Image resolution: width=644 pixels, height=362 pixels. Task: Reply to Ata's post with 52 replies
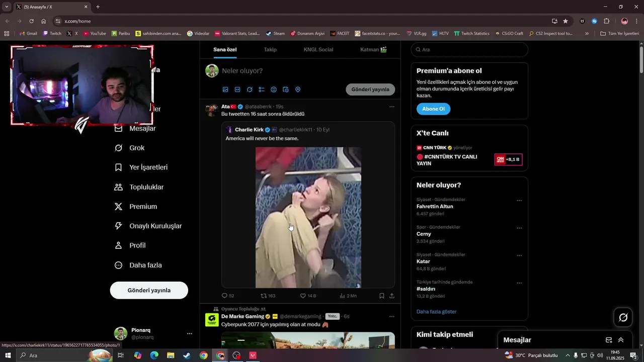pos(228,296)
